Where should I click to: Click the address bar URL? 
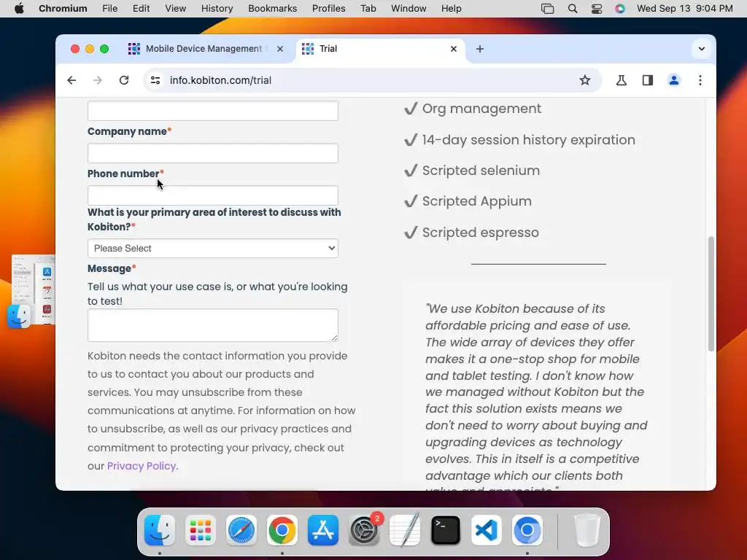tap(220, 80)
